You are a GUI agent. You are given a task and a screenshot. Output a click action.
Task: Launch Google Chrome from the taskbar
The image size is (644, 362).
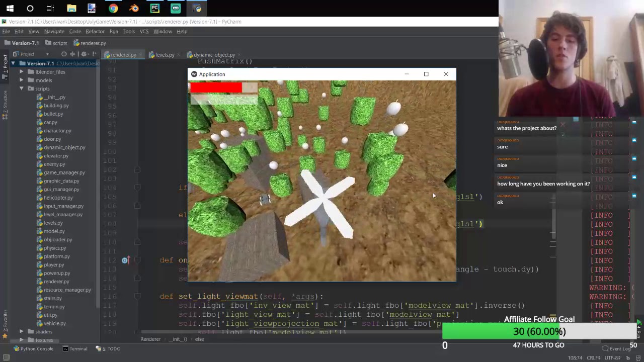[x=113, y=8]
